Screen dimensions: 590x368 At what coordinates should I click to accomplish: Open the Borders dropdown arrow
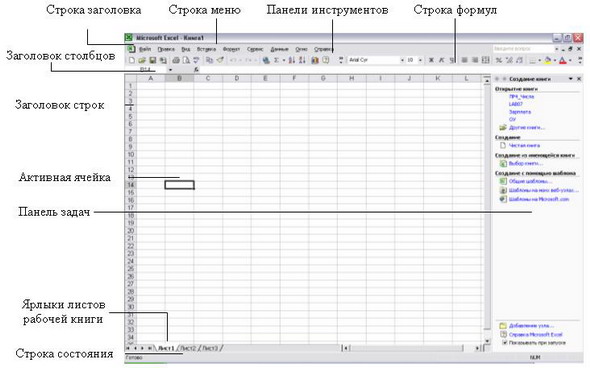pyautogui.click(x=539, y=60)
